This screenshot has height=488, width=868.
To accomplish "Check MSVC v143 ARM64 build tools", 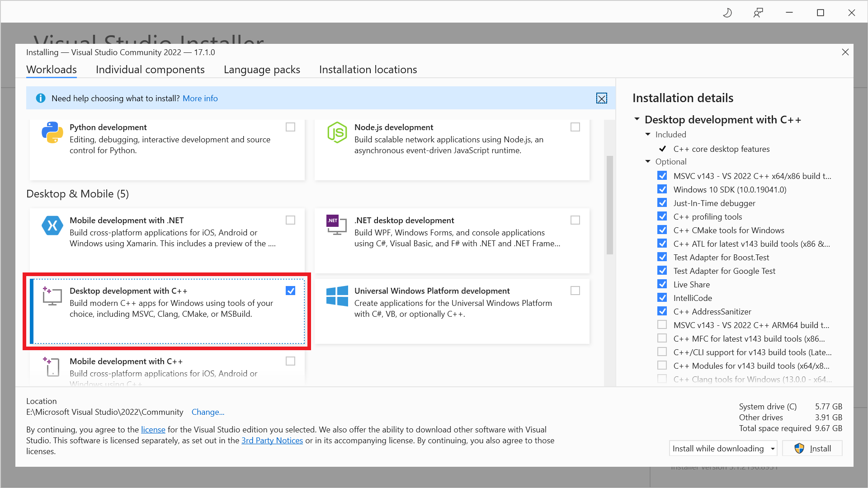I will tap(662, 325).
